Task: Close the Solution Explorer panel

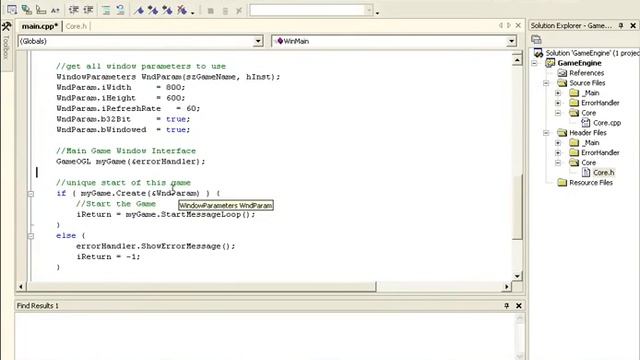Action: coord(633,25)
